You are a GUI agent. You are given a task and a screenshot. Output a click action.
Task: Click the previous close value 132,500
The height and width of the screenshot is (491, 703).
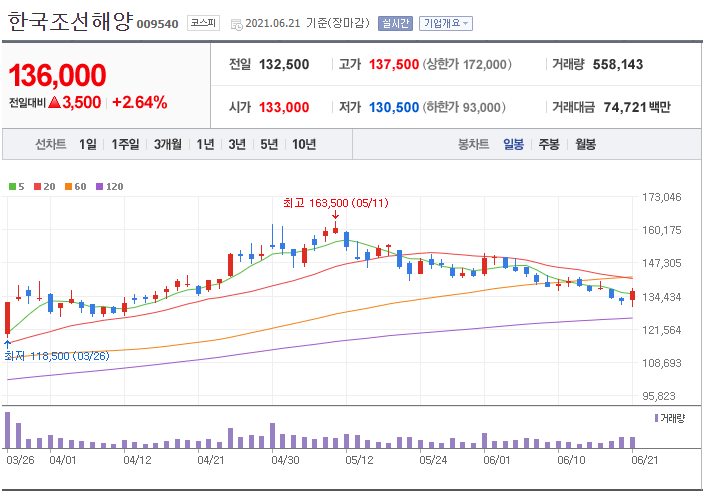tap(284, 65)
